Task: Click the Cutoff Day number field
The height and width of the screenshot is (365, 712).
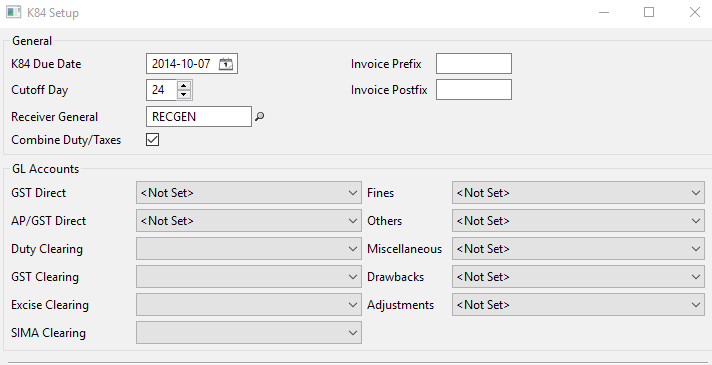Action: pyautogui.click(x=162, y=90)
